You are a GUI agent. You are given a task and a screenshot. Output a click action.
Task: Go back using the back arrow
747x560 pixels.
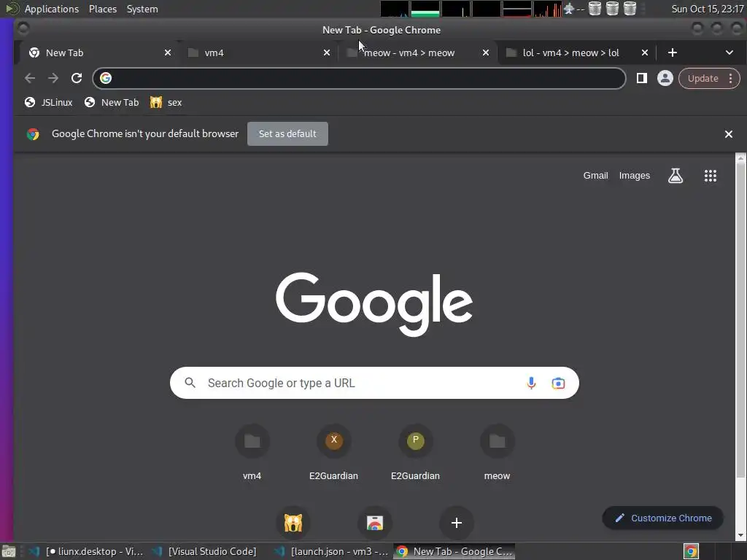(30, 78)
